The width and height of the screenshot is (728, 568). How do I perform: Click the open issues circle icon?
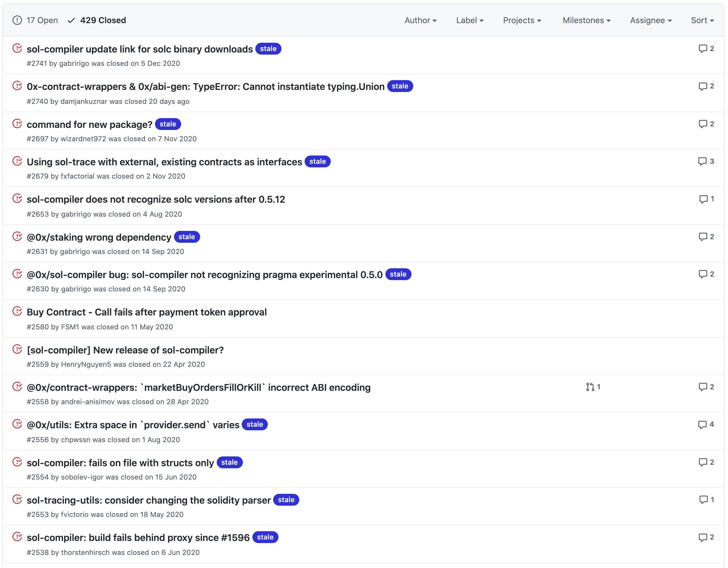pyautogui.click(x=17, y=20)
